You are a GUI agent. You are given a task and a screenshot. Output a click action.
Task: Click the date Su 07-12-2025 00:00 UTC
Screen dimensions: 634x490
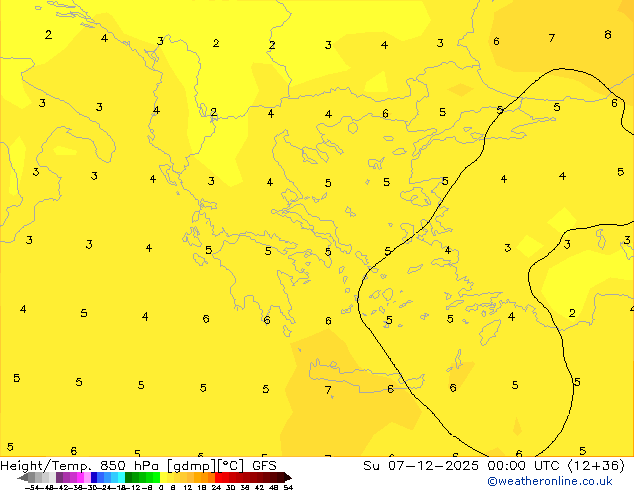point(463,466)
